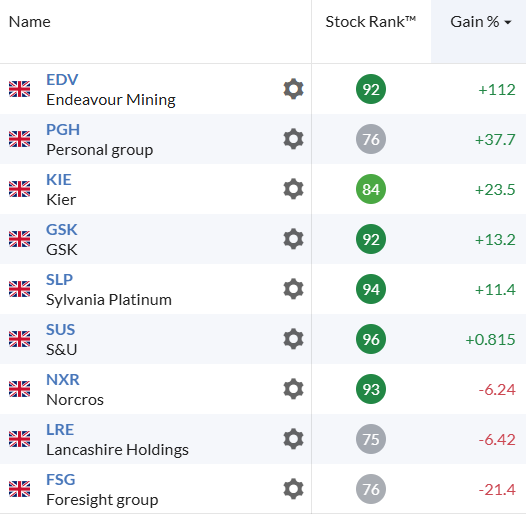This screenshot has height=516, width=526.
Task: Select the Sylvania Platinum company name
Action: click(x=109, y=300)
